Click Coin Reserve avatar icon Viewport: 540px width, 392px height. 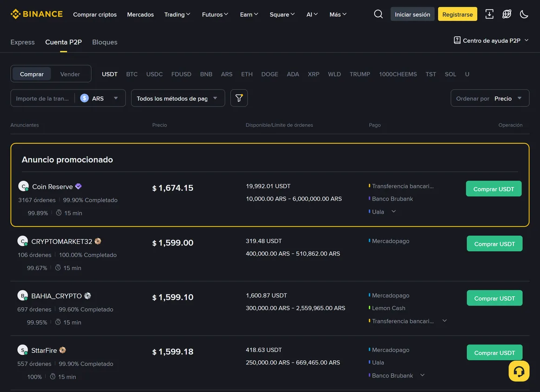(23, 186)
